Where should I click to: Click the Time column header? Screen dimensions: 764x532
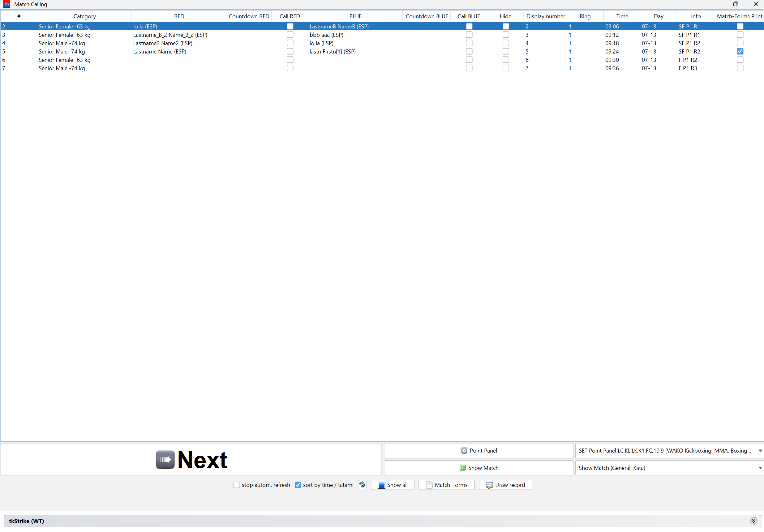(622, 16)
